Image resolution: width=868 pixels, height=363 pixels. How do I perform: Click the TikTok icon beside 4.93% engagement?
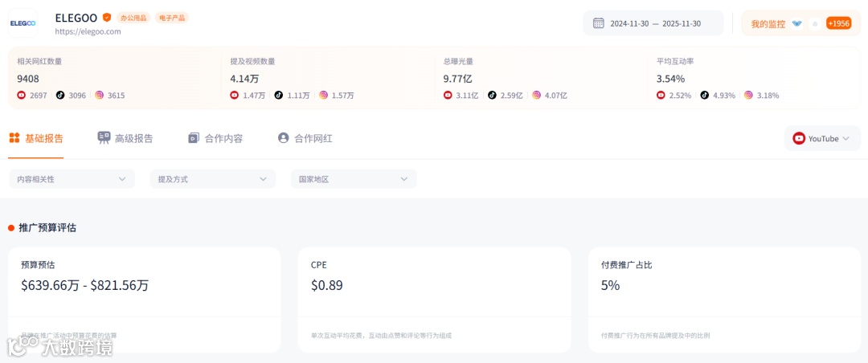(x=704, y=96)
